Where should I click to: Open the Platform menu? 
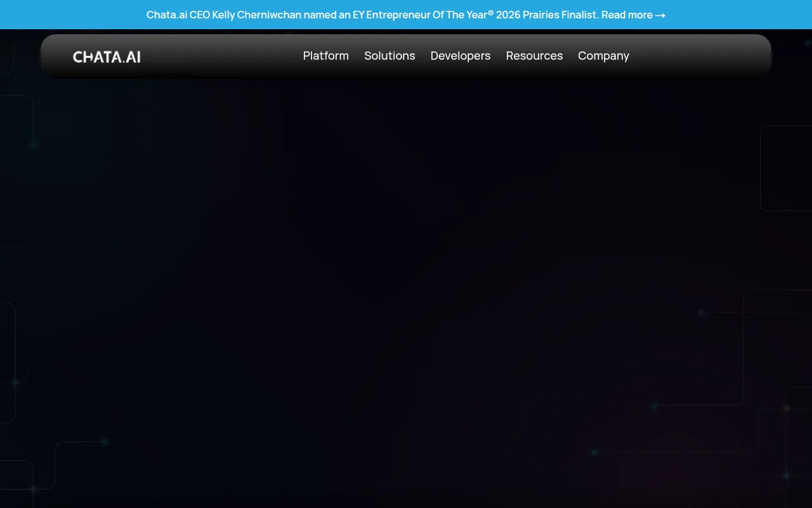pyautogui.click(x=326, y=56)
